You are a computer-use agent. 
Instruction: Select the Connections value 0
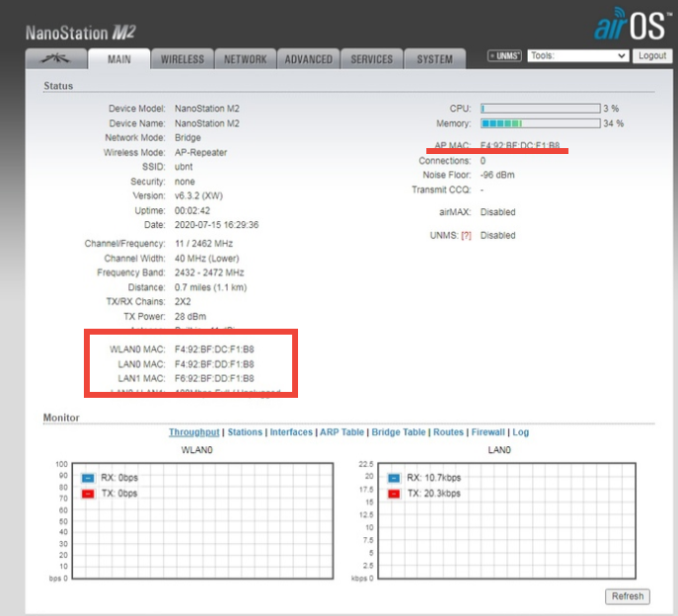pos(483,161)
